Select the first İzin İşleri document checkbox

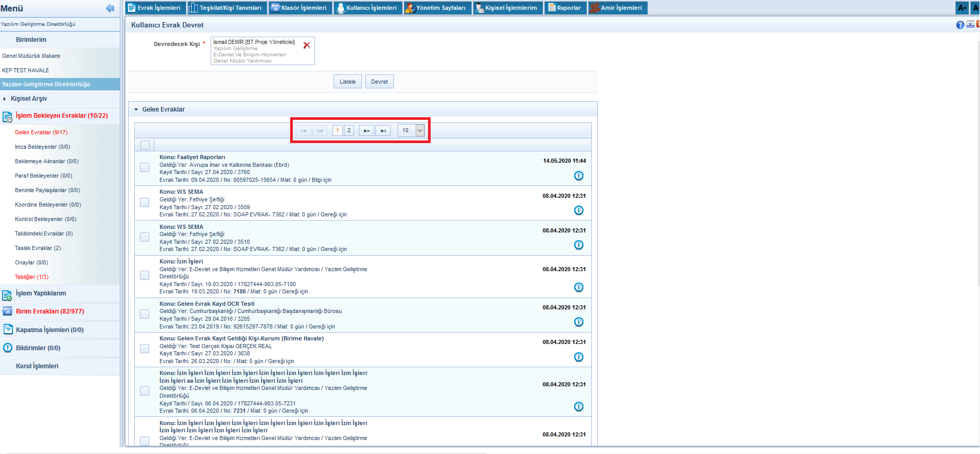click(x=145, y=275)
